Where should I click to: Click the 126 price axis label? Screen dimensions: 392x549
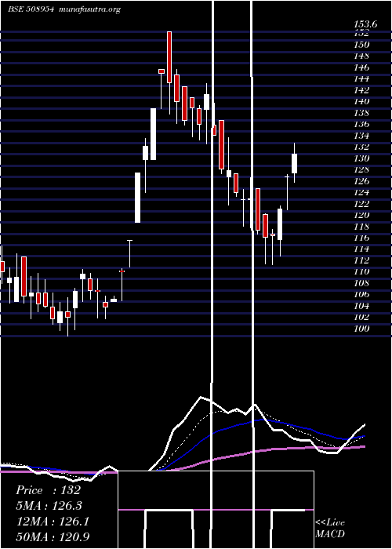[x=361, y=181]
